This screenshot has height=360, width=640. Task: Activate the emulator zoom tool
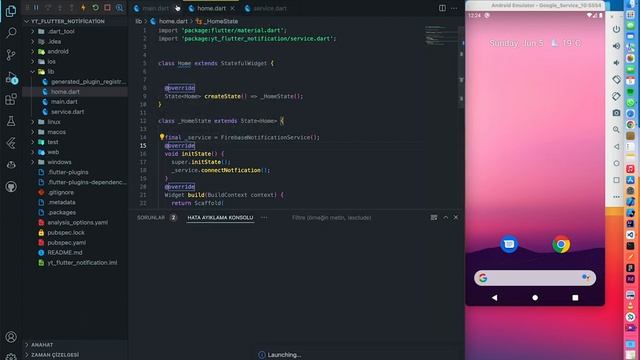(616, 129)
